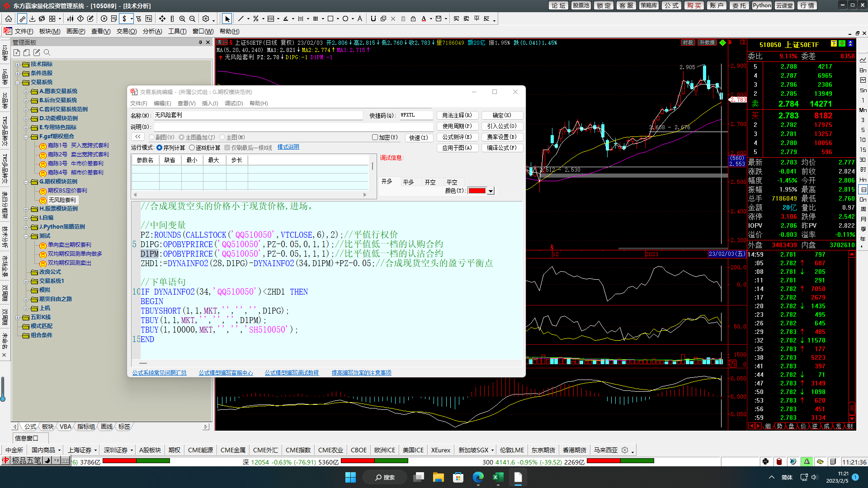Expand the 条件选股 tree folder
Screen dimensions: 868x488
18,73
